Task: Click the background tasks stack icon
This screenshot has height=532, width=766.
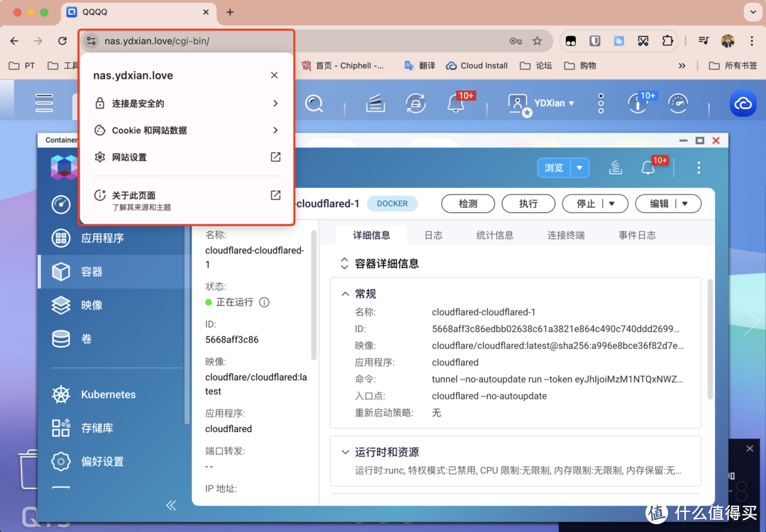Action: (x=375, y=104)
